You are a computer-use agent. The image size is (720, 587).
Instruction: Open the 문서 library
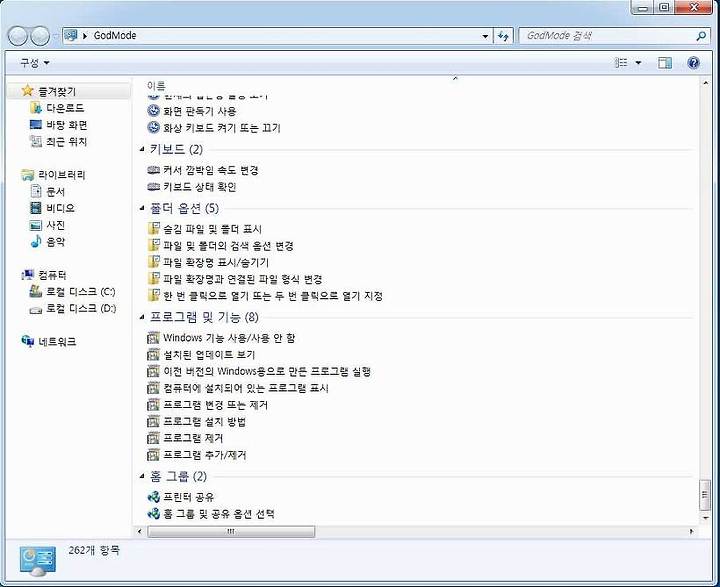coord(55,191)
